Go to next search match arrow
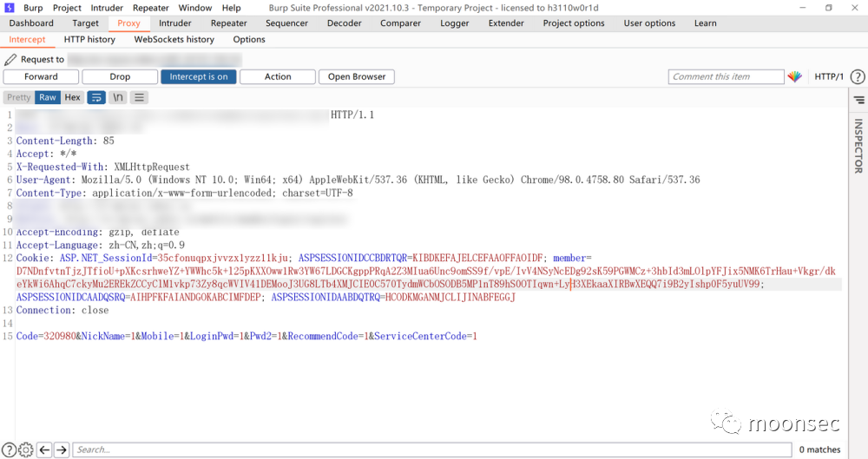 point(62,449)
